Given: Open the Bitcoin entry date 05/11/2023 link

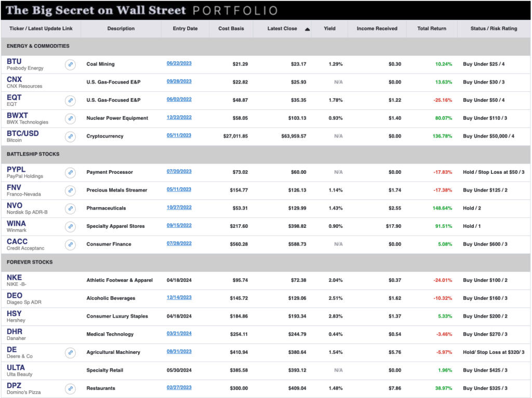Looking at the screenshot, I should pyautogui.click(x=179, y=135).
